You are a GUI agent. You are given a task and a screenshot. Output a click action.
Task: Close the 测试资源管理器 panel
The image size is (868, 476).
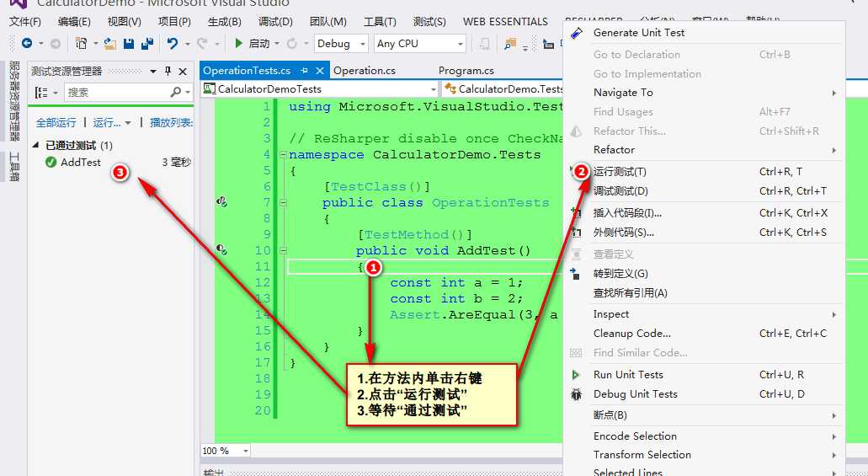point(183,72)
